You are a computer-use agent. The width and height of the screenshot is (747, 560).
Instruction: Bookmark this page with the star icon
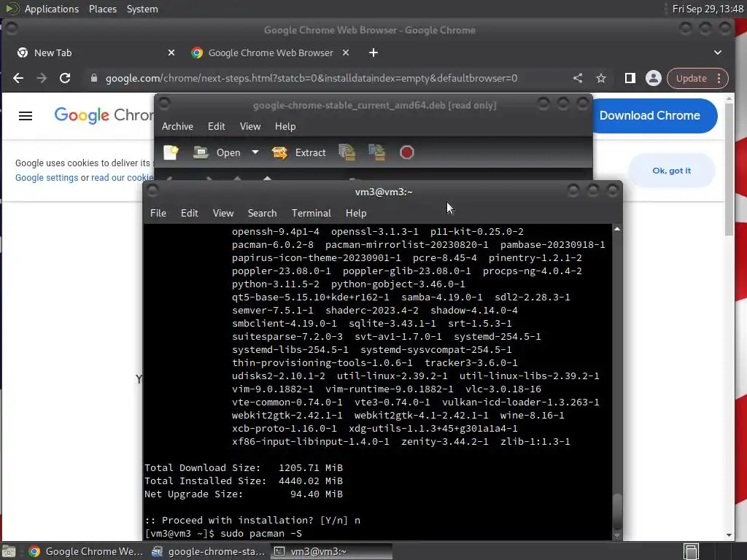point(601,78)
